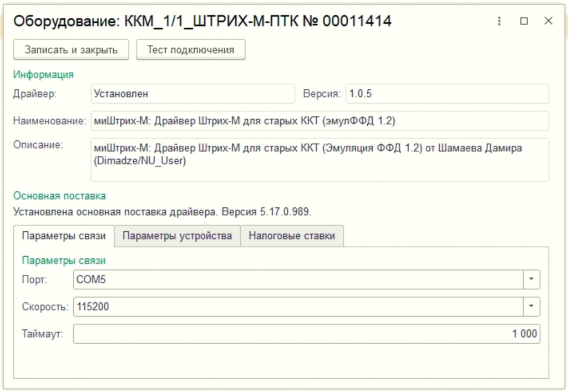568x392 pixels.
Task: Click the Порт field showing COM5
Action: (x=298, y=279)
